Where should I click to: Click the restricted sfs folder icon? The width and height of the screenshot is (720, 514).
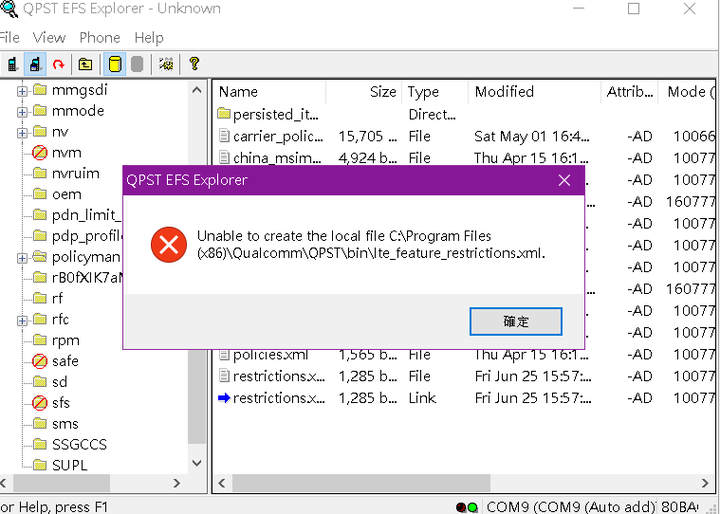(x=40, y=403)
